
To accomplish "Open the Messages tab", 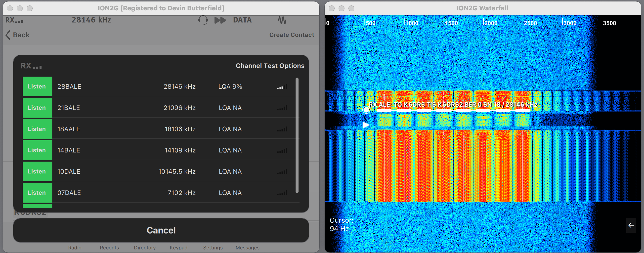I will [x=248, y=248].
